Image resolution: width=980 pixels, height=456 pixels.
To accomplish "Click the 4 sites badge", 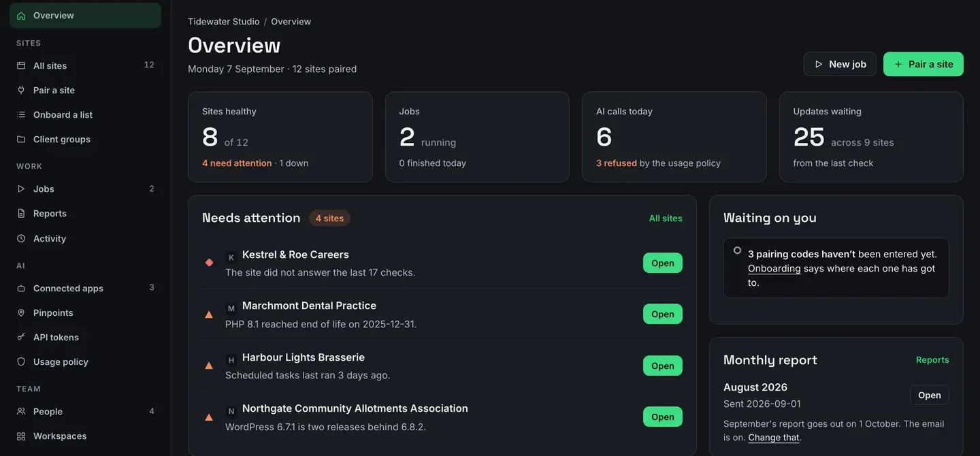I will (x=329, y=218).
